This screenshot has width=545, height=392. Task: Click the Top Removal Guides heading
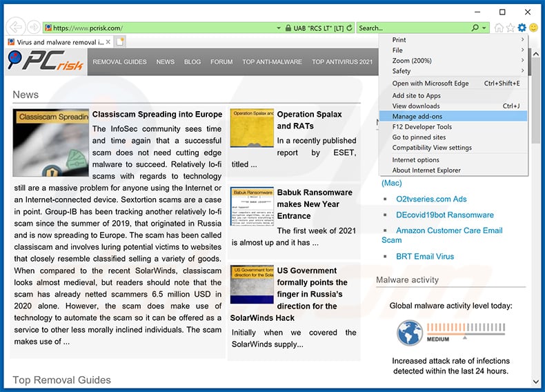coord(62,380)
